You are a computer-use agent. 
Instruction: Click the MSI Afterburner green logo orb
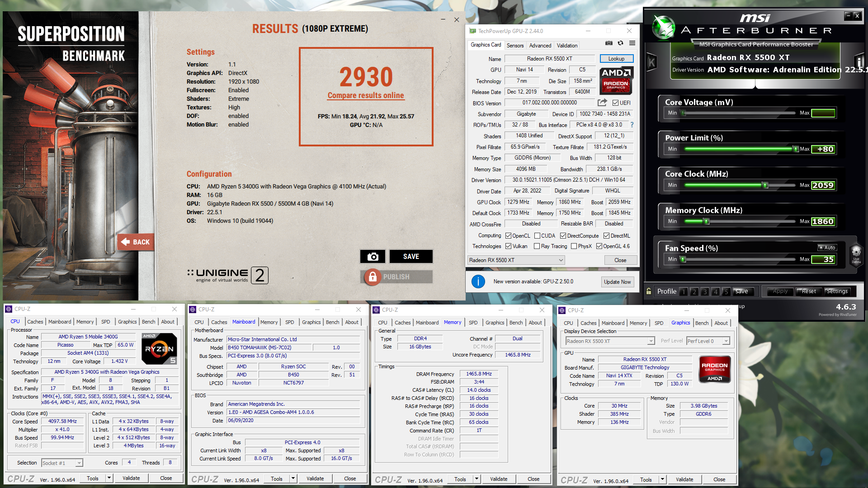pos(664,27)
